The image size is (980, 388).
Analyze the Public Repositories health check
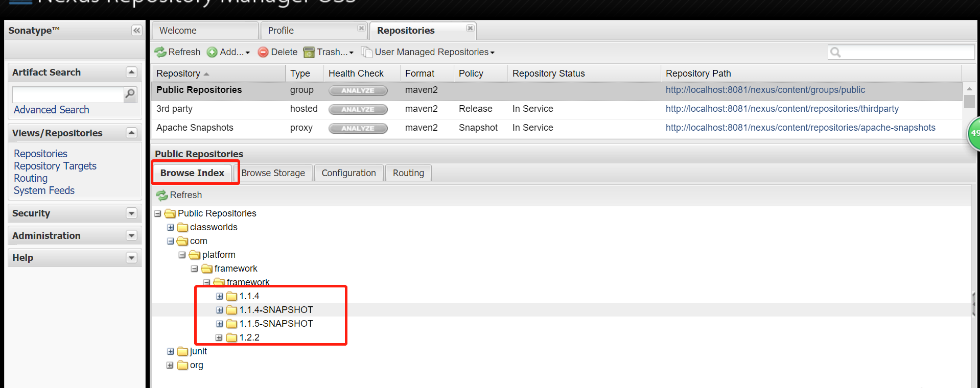coord(358,90)
